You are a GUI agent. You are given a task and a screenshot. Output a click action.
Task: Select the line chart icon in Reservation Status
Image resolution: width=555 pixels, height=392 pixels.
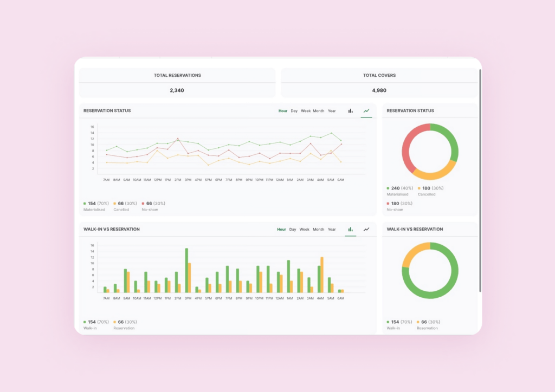(x=366, y=110)
